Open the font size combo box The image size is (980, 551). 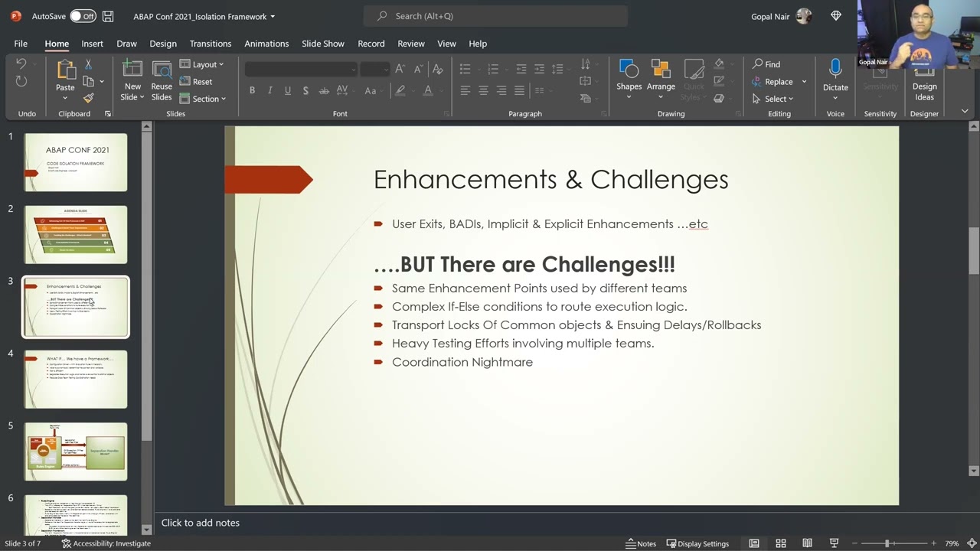[x=375, y=69]
